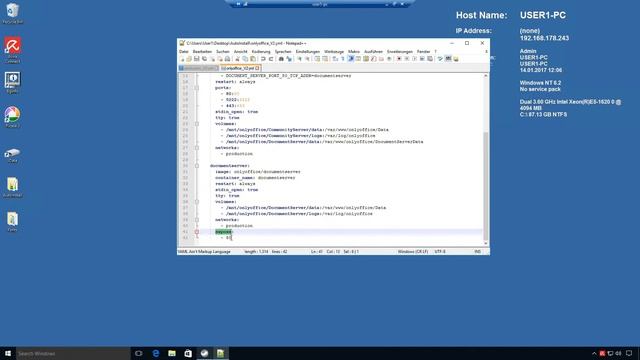The image size is (640, 360).
Task: Click the Zoom In toolbar icon
Action: pyautogui.click(x=299, y=59)
